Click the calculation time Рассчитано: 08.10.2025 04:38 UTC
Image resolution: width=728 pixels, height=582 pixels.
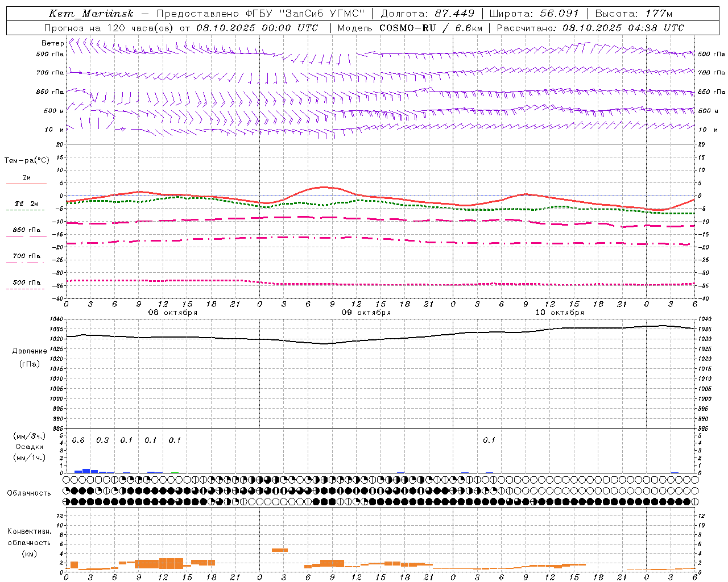590,28
